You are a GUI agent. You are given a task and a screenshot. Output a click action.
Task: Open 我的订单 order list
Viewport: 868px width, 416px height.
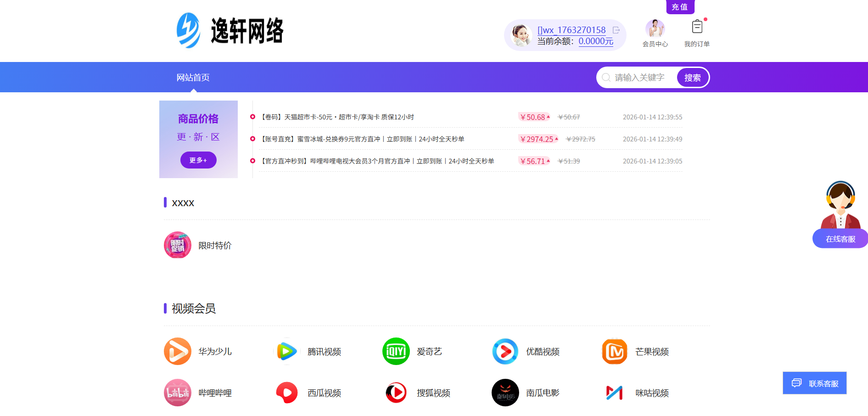[x=697, y=33]
